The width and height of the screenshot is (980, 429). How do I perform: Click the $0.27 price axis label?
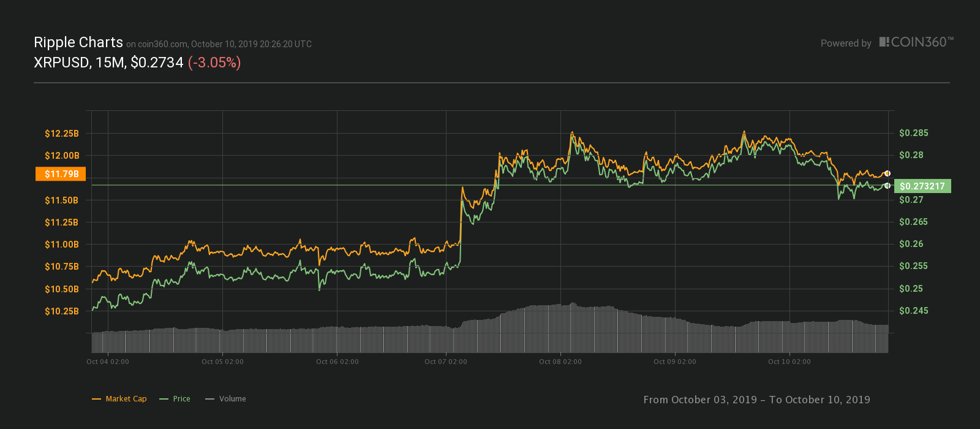click(x=911, y=200)
